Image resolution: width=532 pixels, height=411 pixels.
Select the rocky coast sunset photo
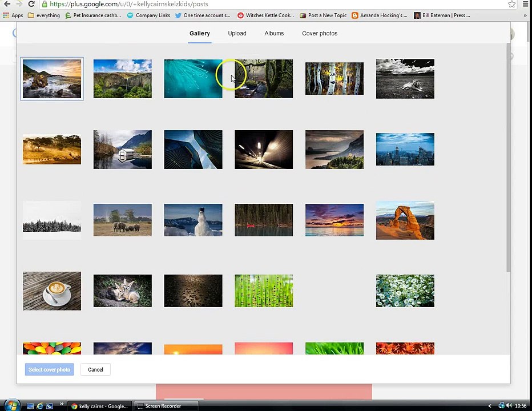(52, 79)
